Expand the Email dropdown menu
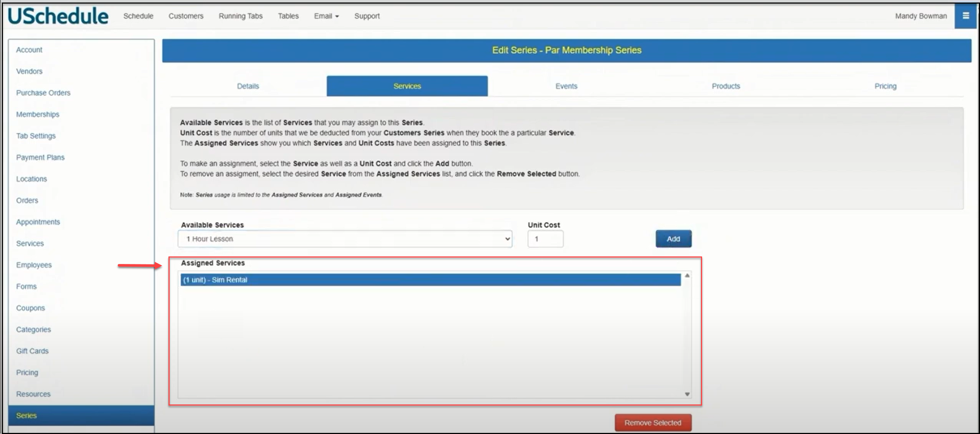The image size is (980, 434). [326, 16]
